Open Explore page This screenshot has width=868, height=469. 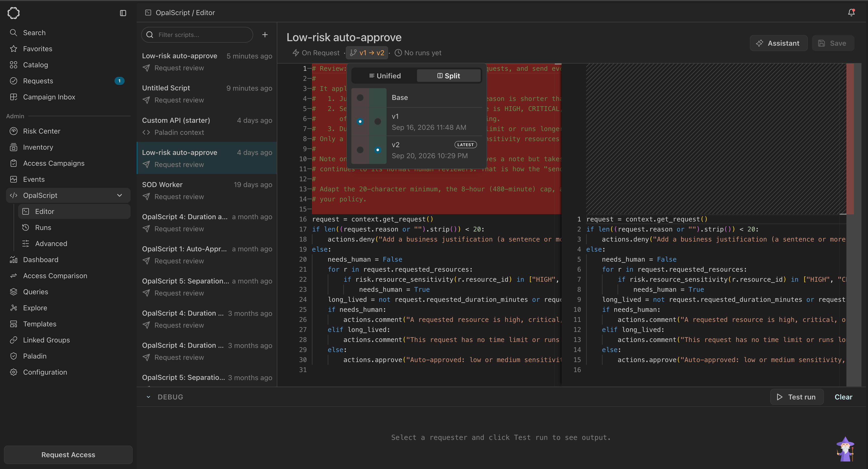click(x=68, y=308)
